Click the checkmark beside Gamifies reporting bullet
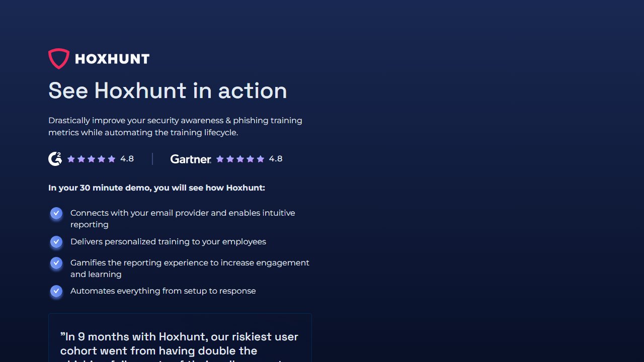The image size is (644, 362). click(x=56, y=263)
